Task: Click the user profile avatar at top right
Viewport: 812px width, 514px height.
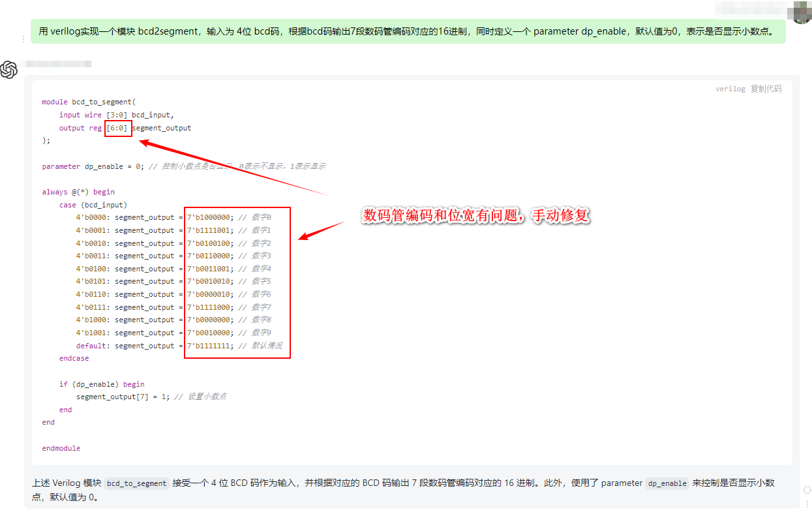Action: [x=802, y=11]
